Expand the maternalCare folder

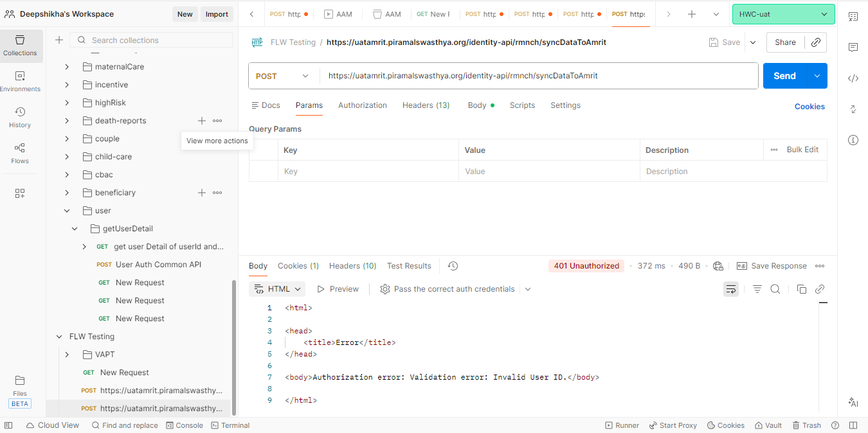(67, 67)
